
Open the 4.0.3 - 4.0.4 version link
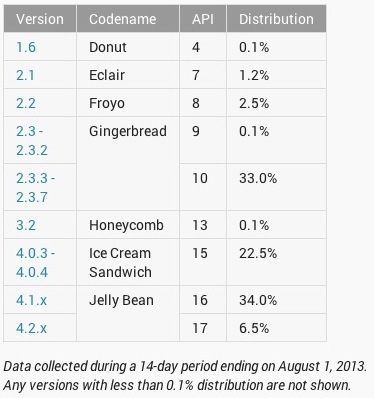36,263
